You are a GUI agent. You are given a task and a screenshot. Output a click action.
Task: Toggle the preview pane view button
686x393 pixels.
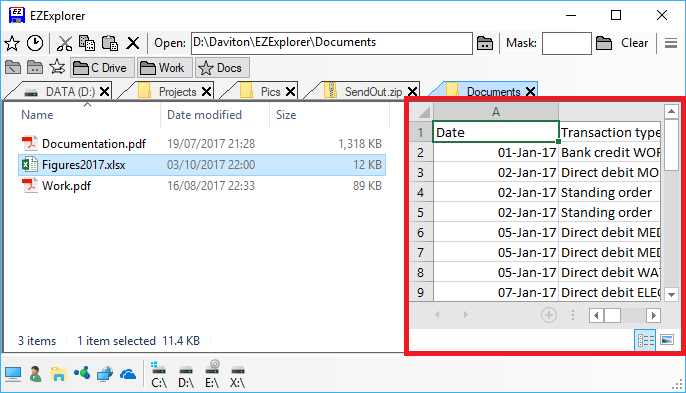point(667,340)
